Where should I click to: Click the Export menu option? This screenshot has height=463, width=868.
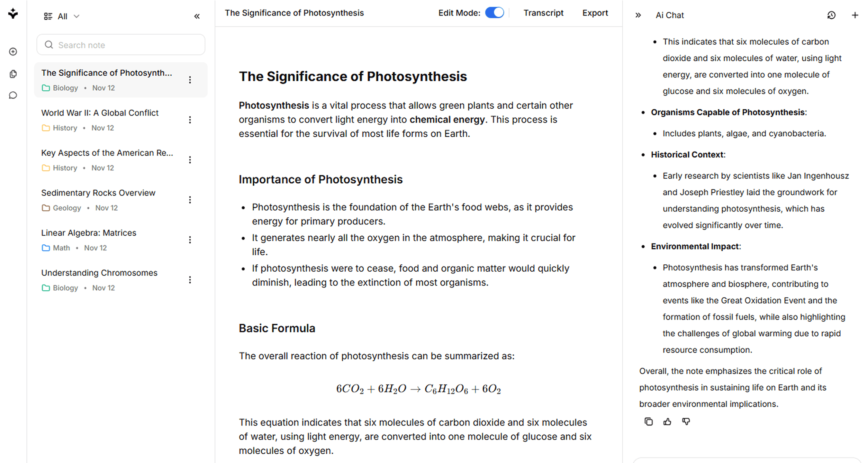pos(595,13)
